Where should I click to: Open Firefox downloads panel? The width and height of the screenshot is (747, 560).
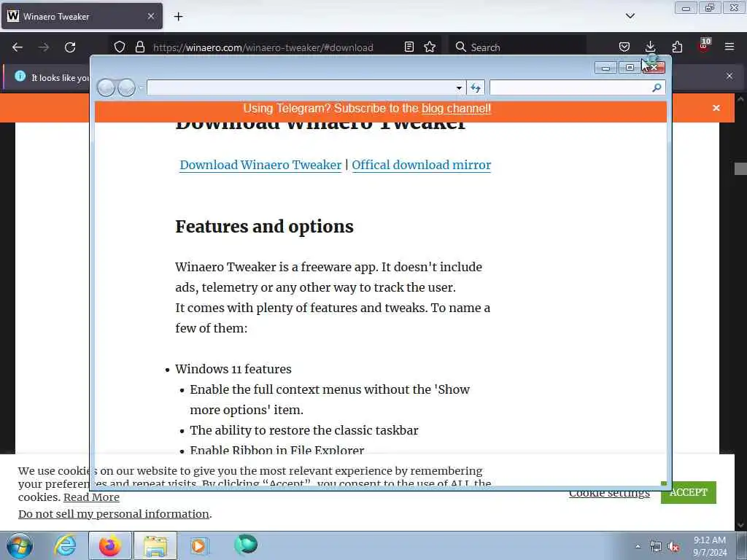click(x=650, y=47)
